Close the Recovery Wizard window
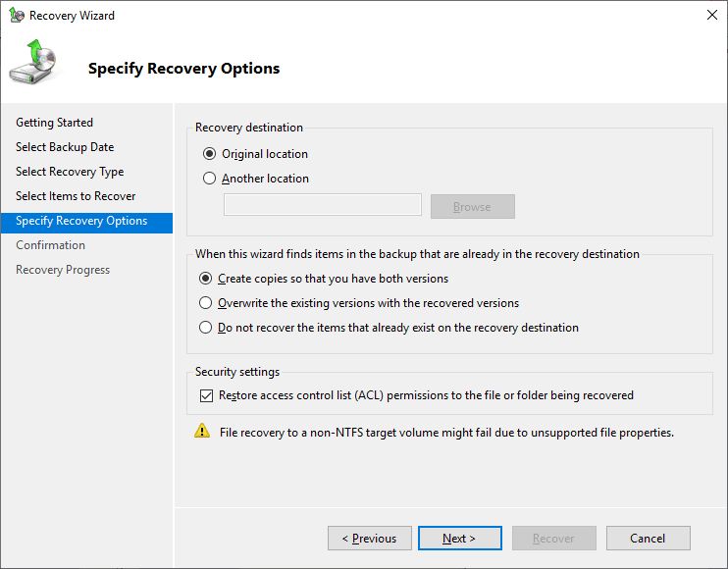The height and width of the screenshot is (569, 728). 712,15
